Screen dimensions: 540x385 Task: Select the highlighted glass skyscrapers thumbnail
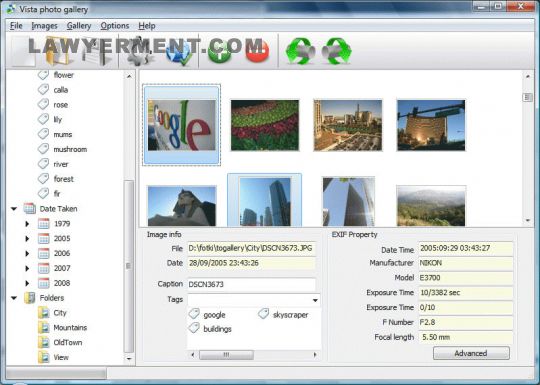264,201
